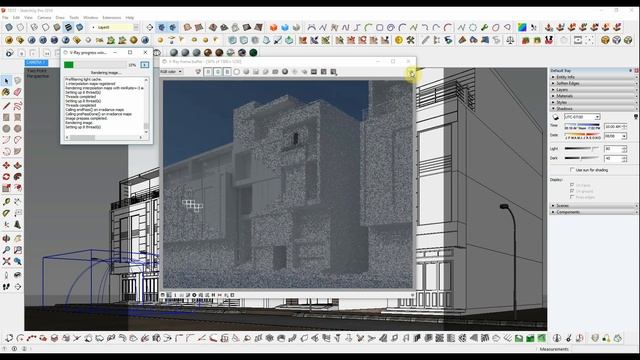Toggle the On faces checkbox
Viewport: 640px width, 360px height.
572,185
